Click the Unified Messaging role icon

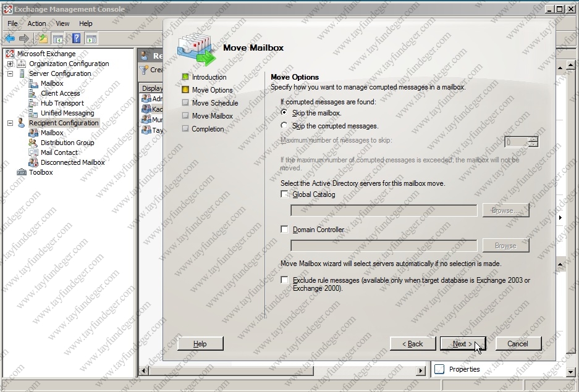point(33,113)
